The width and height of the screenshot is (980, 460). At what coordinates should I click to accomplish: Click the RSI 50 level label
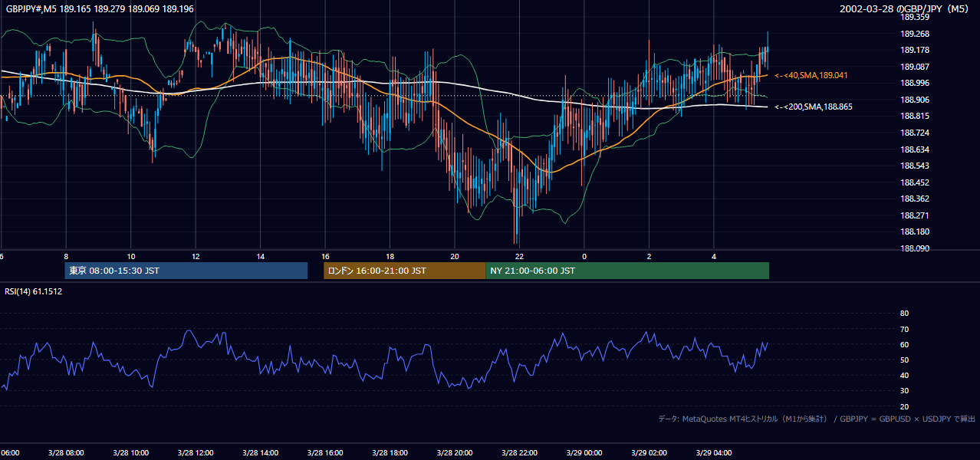point(904,360)
